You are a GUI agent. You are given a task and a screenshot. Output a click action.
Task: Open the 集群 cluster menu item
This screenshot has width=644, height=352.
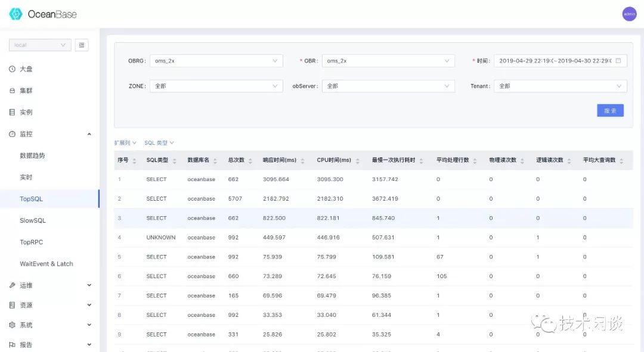coord(26,91)
